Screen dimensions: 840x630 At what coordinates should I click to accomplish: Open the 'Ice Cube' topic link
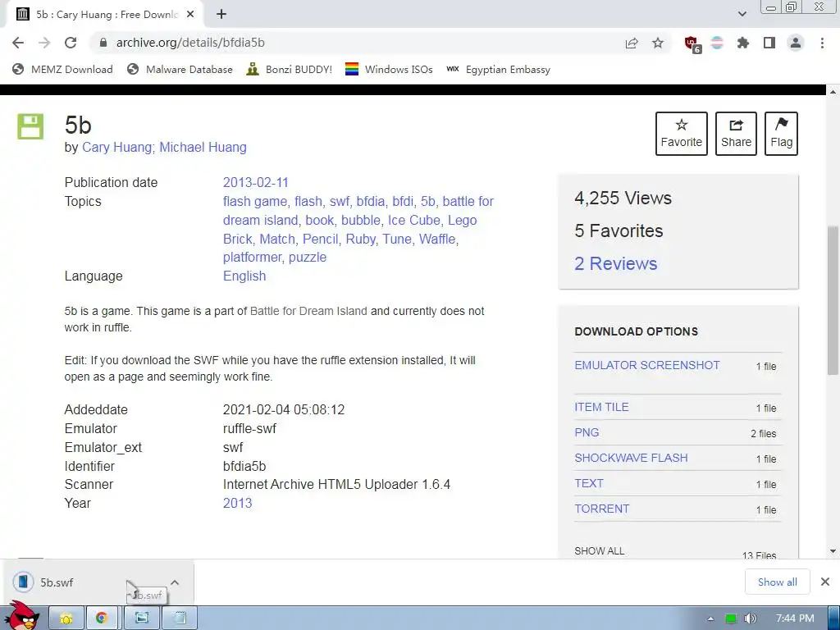414,220
